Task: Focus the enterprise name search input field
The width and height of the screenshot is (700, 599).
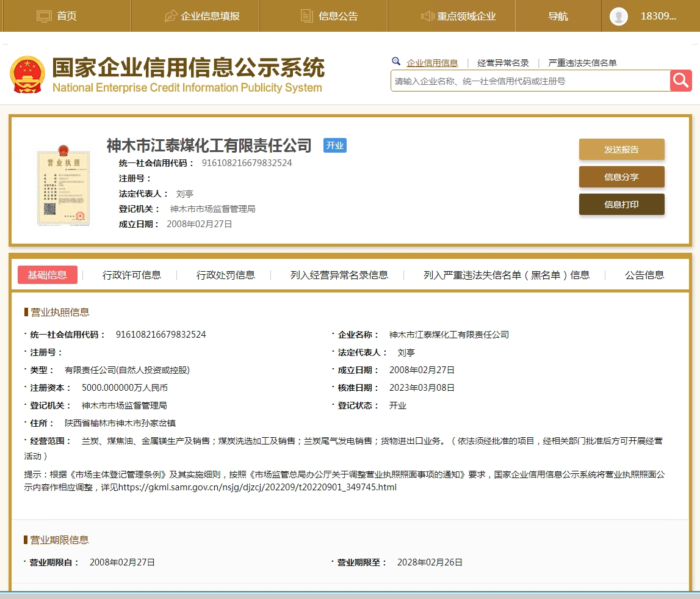Action: [530, 81]
